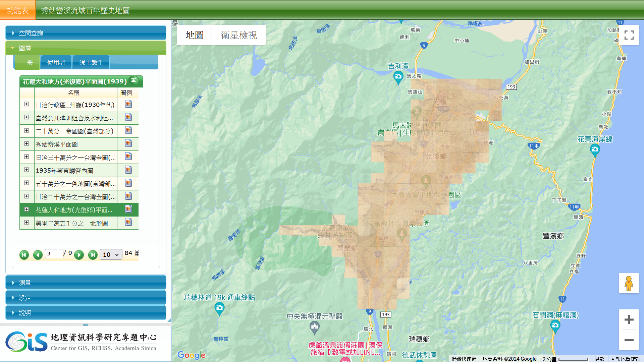This screenshot has width=644, height=362.
Task: Click legend icon for 秀姑巒溪平面圖 layer
Action: 128,143
